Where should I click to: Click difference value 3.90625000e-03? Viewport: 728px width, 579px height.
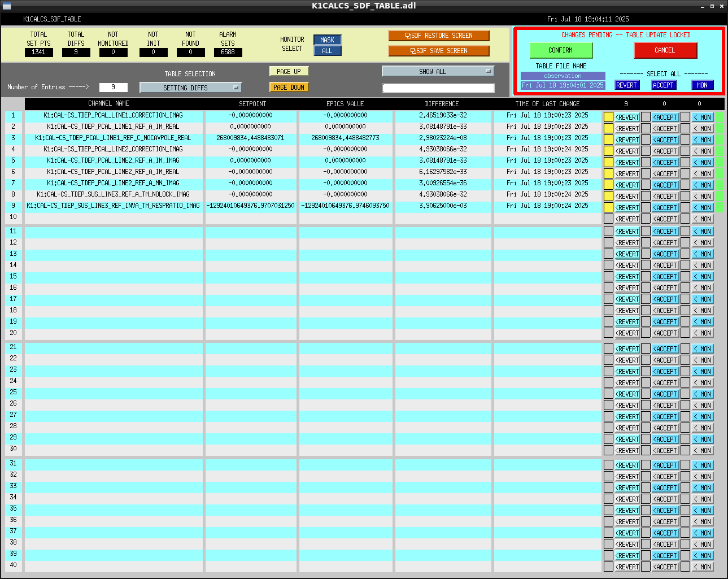[x=443, y=206]
